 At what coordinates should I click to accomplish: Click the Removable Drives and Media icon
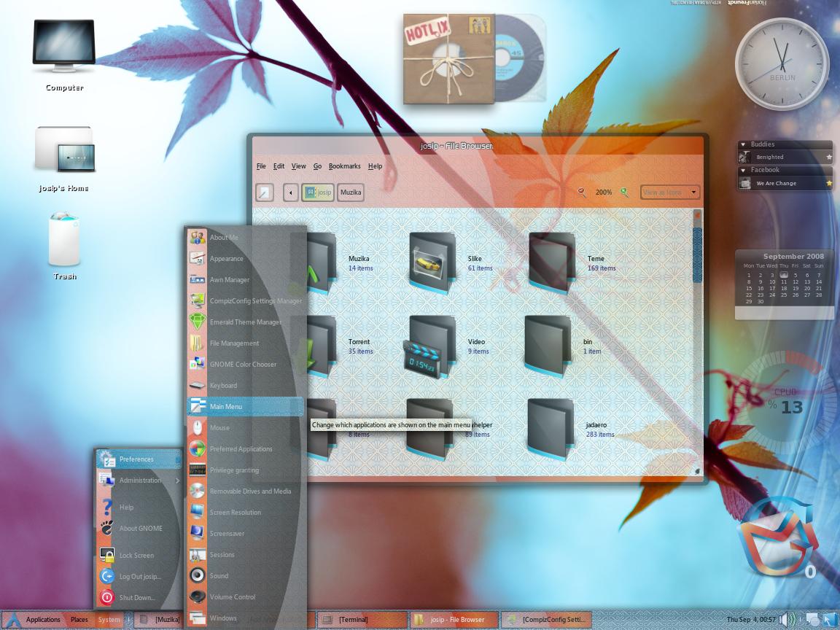(x=197, y=491)
